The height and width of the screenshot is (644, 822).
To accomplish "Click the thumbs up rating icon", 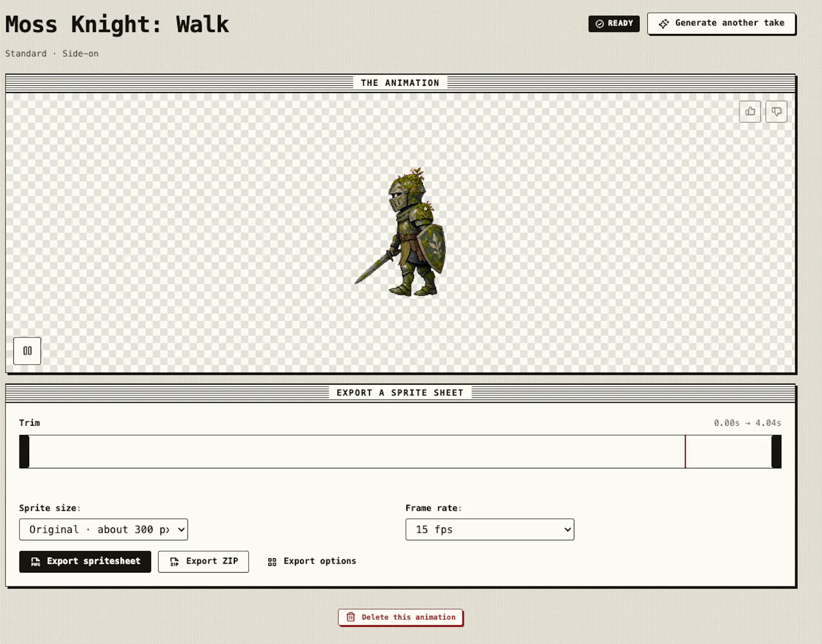I will [750, 111].
